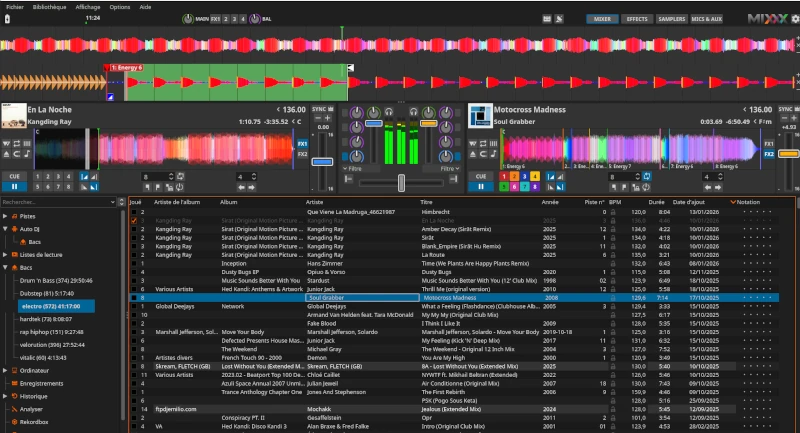
Task: Expand the Pistes tree node
Action: tap(5, 216)
